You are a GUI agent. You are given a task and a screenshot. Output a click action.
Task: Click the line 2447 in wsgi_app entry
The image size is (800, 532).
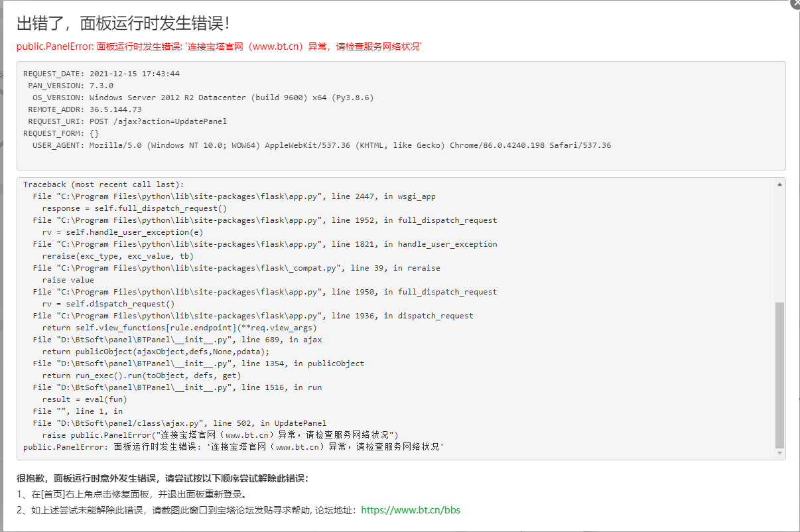pos(234,196)
